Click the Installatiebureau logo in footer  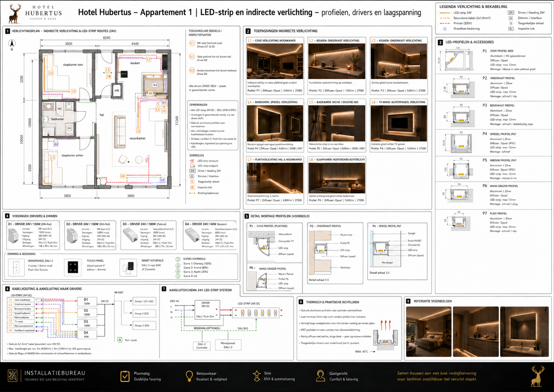[x=13, y=376]
